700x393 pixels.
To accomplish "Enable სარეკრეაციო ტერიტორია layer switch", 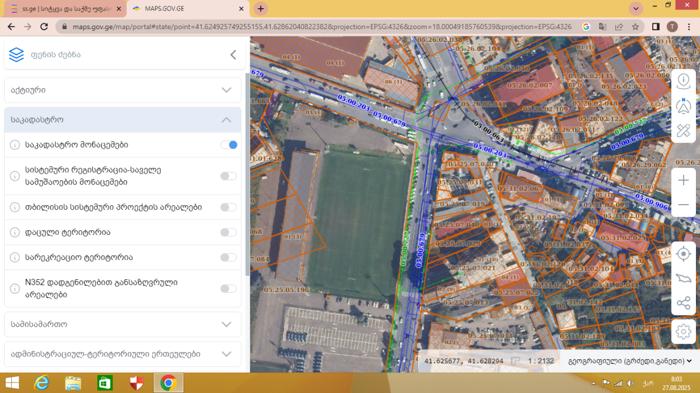I will point(229,257).
